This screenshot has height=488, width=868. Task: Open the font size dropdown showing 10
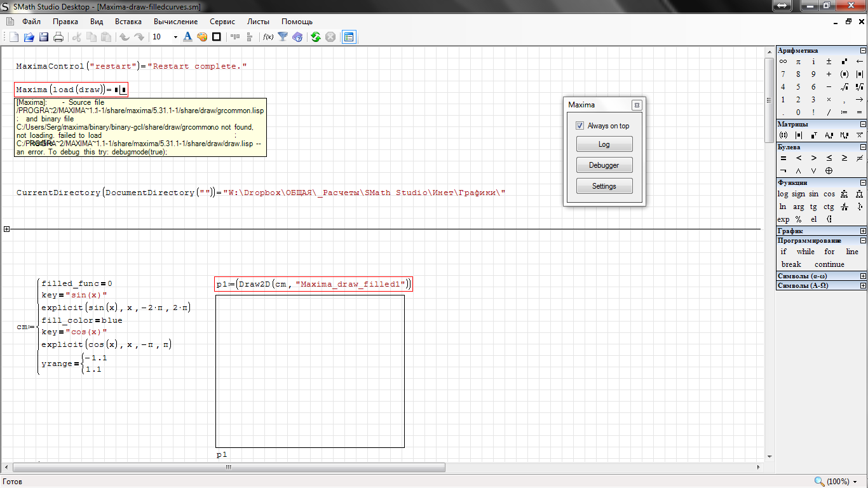[x=175, y=37]
